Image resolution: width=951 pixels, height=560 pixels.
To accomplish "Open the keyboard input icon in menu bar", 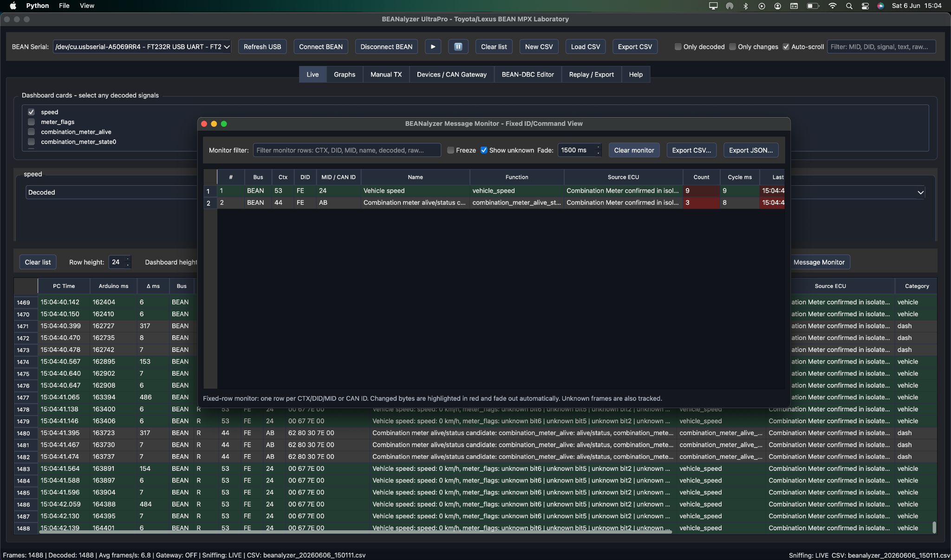I will tap(794, 6).
